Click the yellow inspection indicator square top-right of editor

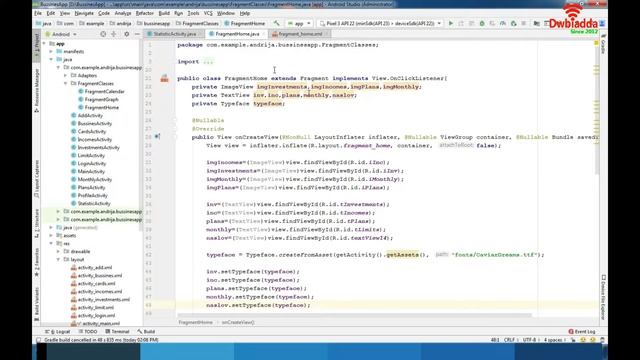coord(596,42)
